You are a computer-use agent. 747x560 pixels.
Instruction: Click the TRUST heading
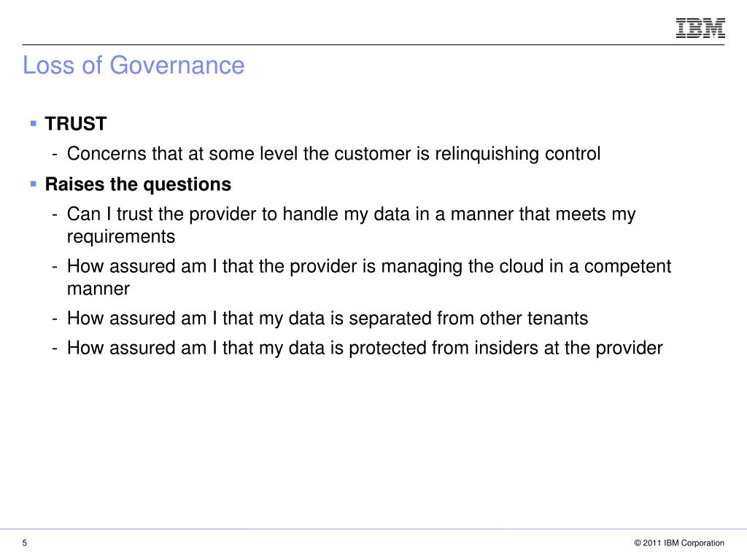point(76,124)
